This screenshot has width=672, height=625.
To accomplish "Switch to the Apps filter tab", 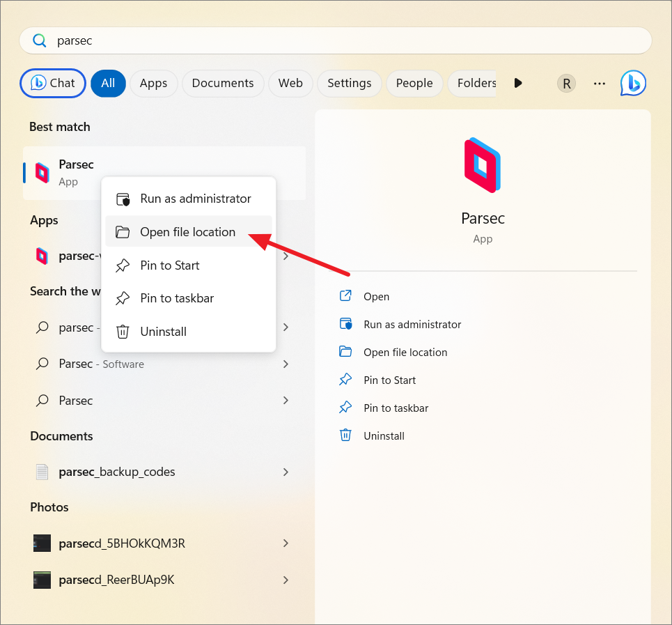I will [153, 83].
